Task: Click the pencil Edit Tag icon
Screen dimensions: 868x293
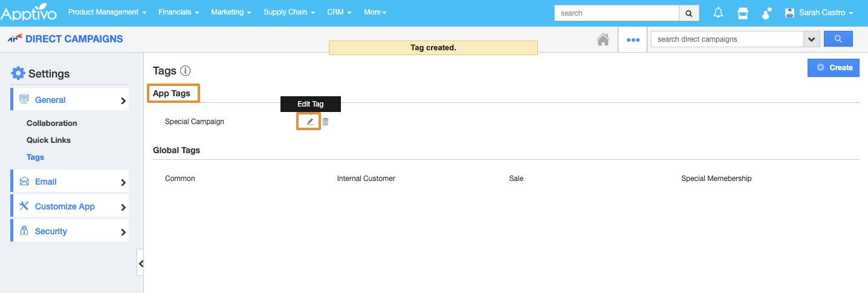Action: coord(310,122)
